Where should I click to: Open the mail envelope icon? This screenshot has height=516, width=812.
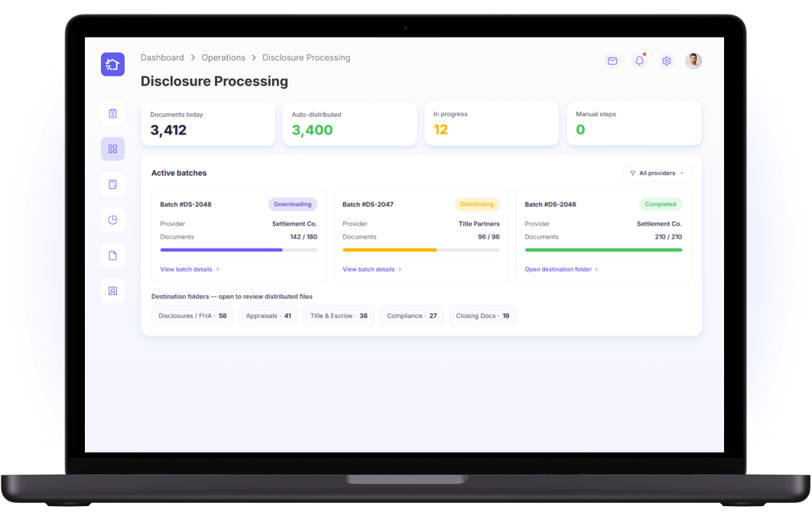point(612,61)
